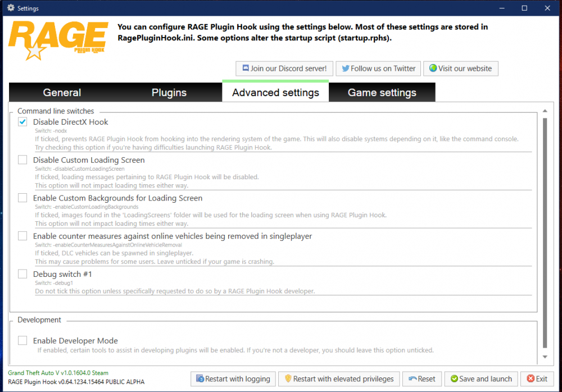Switch to the General tab
562x392 pixels.
(x=62, y=93)
